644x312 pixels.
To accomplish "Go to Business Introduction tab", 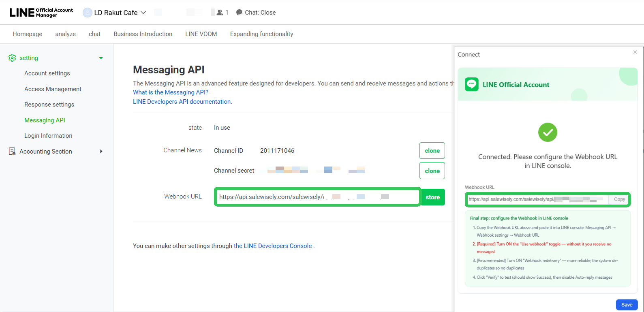I will 143,34.
